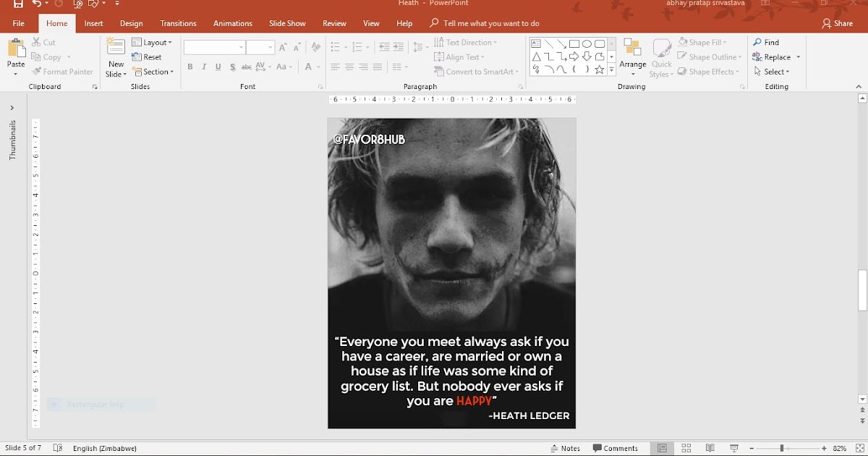Expand the Layout dropdown
Viewport: 868px width, 456px height.
click(153, 42)
